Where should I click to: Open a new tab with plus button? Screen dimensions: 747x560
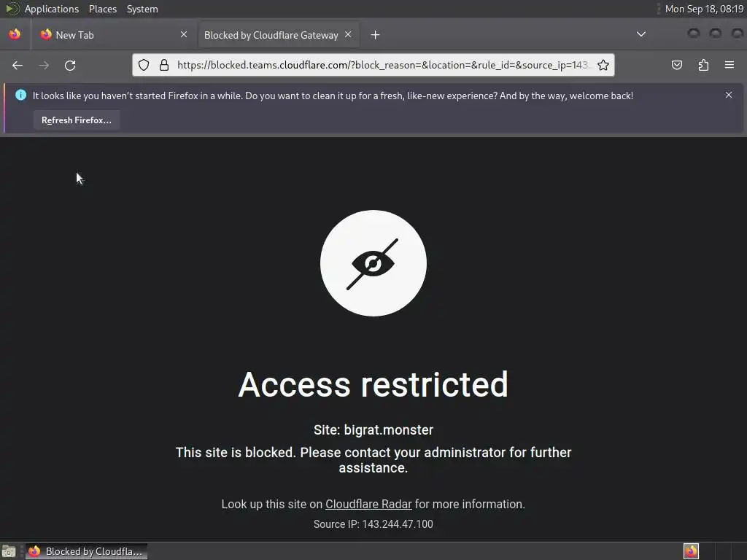pos(376,35)
